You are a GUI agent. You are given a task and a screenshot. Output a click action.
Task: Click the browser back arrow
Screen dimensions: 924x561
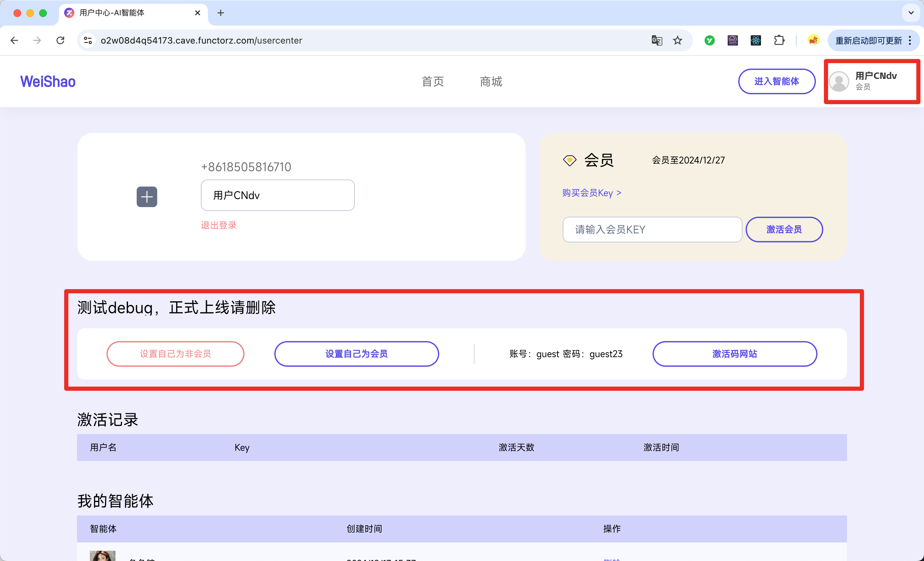14,40
